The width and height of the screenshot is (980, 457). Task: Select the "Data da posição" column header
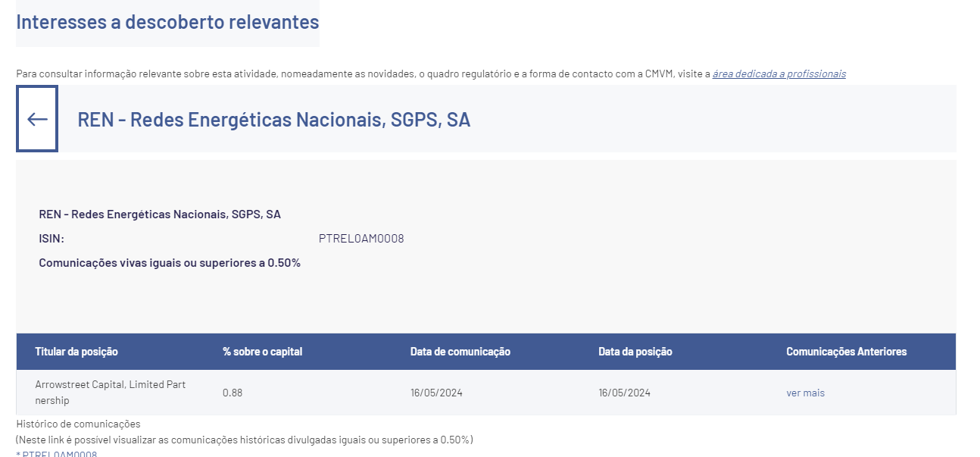[635, 352]
